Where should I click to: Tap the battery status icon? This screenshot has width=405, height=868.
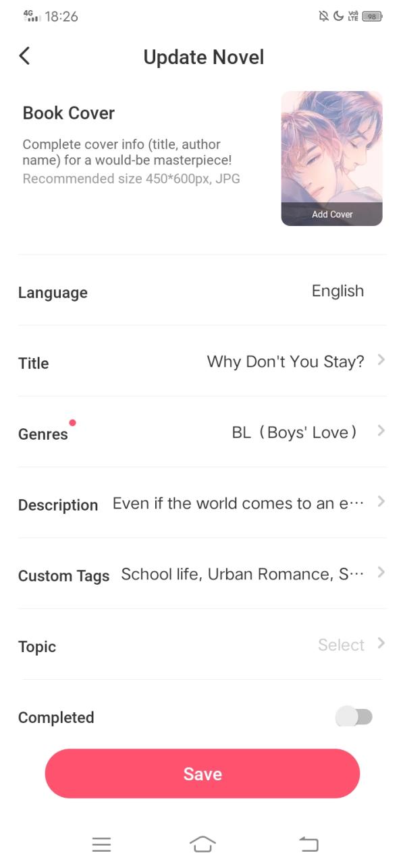pyautogui.click(x=372, y=17)
